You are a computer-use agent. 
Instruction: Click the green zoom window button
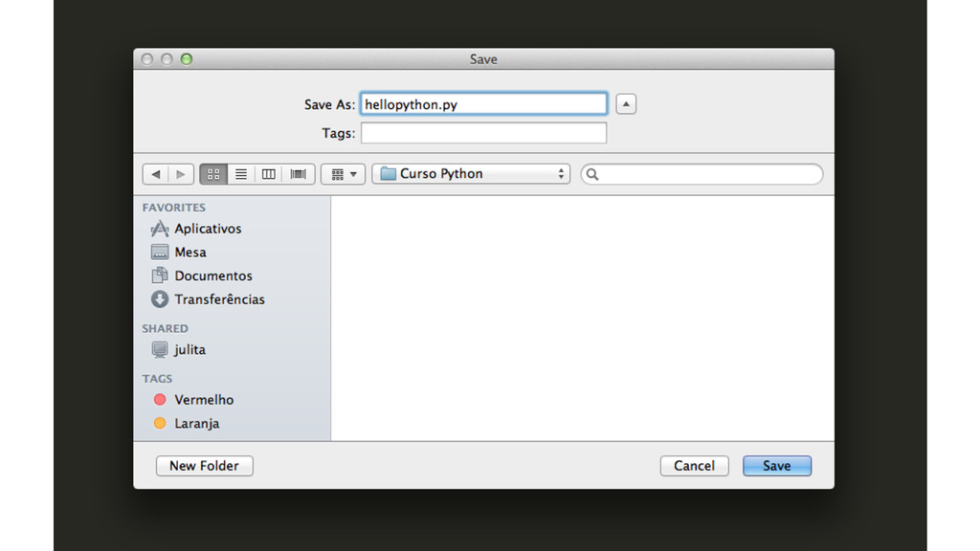(x=187, y=59)
